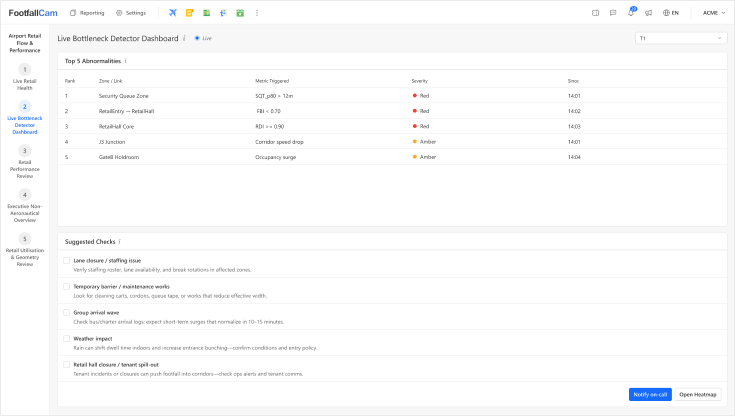The width and height of the screenshot is (735, 416).
Task: Select the Security Queue Zone row
Action: (x=392, y=96)
